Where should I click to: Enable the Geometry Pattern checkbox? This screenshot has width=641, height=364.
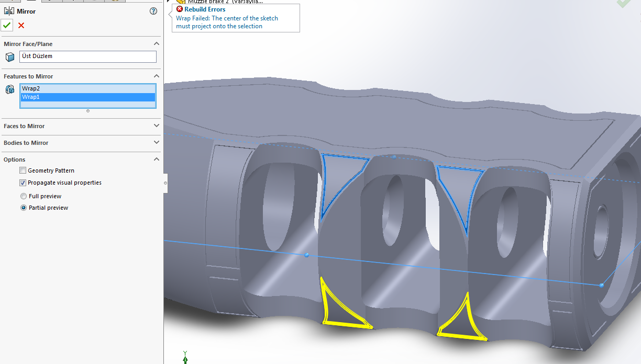coord(23,170)
